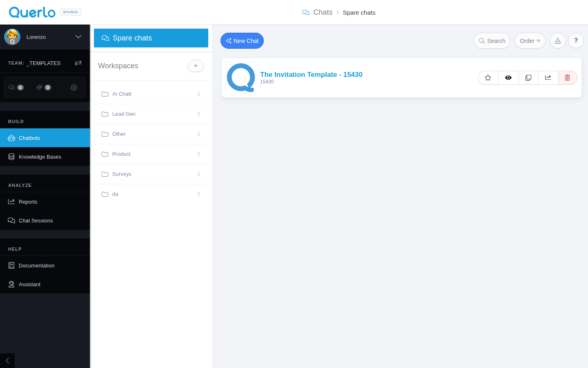The width and height of the screenshot is (588, 368).
Task: Click the chat bubbles icon in breadcrumb
Action: click(x=306, y=12)
